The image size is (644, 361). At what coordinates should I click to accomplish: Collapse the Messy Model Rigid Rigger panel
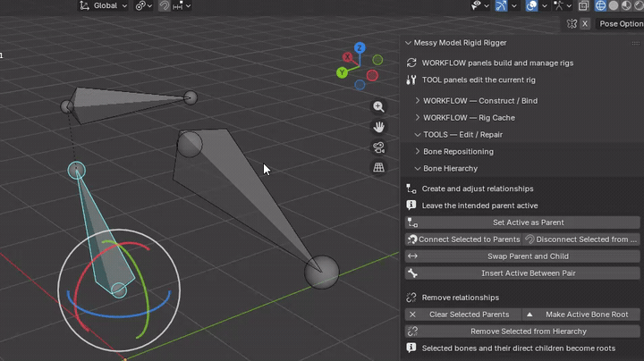[x=408, y=43]
